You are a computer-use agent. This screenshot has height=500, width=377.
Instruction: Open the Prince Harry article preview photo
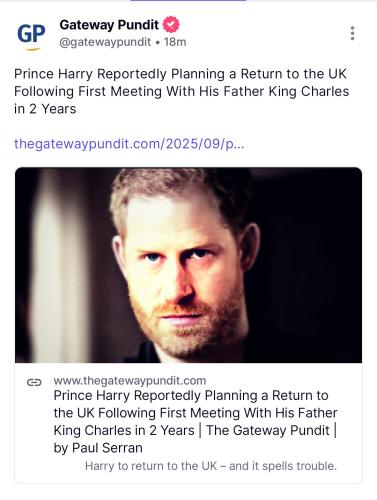coord(188,265)
